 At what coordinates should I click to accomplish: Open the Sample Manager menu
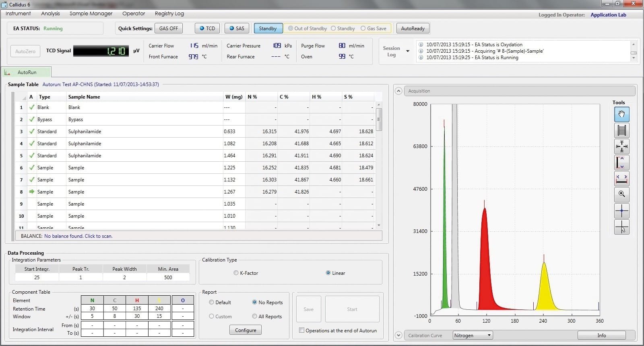(x=91, y=13)
